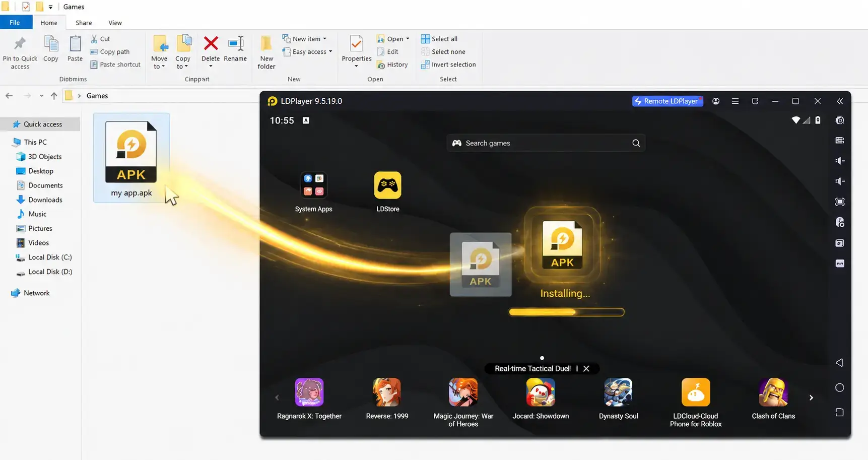The height and width of the screenshot is (460, 868).
Task: Open the Easy access dropdown
Action: click(x=307, y=52)
